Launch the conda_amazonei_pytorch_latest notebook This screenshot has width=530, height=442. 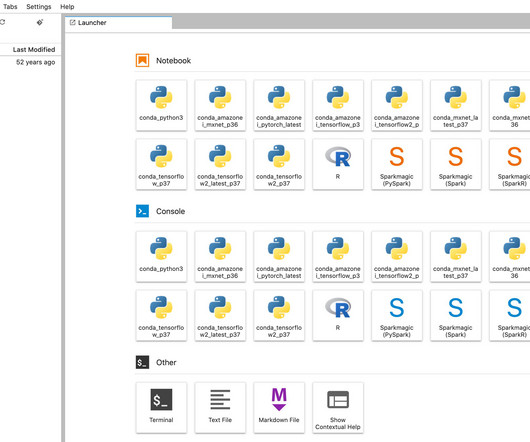point(279,105)
